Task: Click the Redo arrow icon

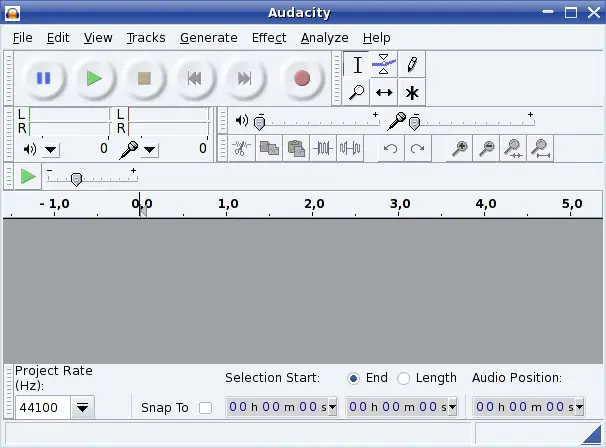Action: point(417,148)
